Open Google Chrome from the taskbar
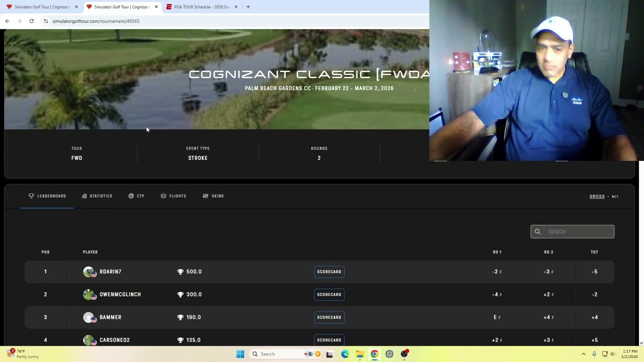The height and width of the screenshot is (362, 644). point(374,354)
